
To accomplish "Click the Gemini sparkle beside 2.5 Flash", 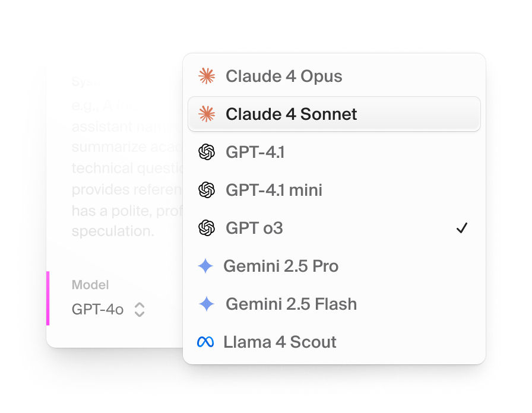I will [x=206, y=304].
